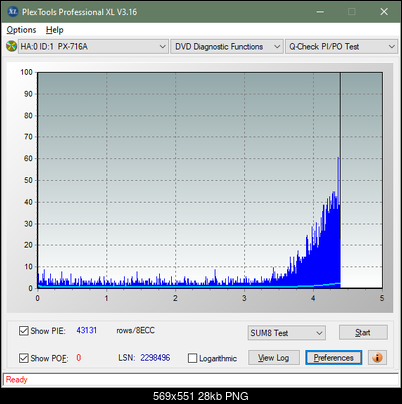This screenshot has width=402, height=404.
Task: Click the disc drive icon beside HA:0 ID:1
Action: pos(11,46)
